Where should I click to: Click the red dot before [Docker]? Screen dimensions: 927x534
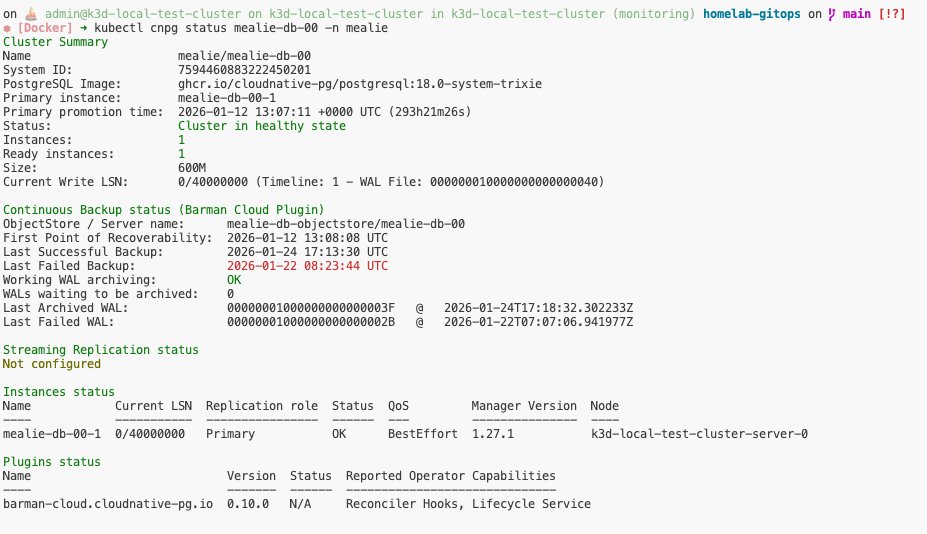7,28
